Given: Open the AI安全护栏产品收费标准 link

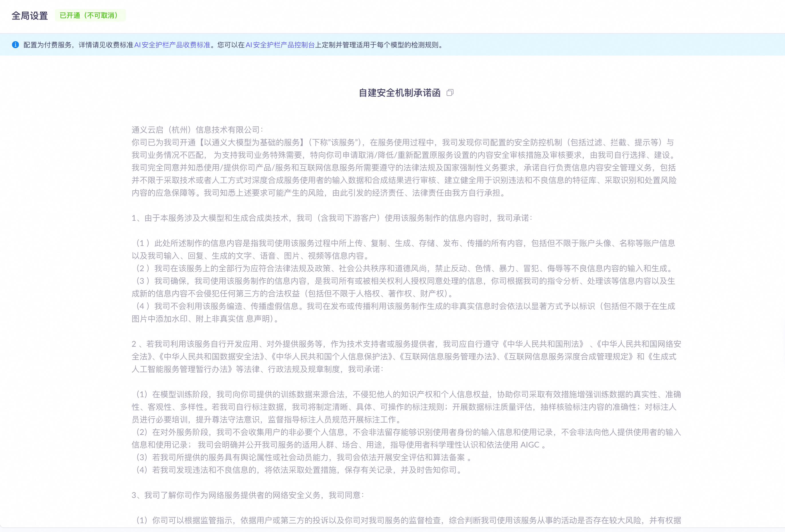Looking at the screenshot, I should point(172,45).
